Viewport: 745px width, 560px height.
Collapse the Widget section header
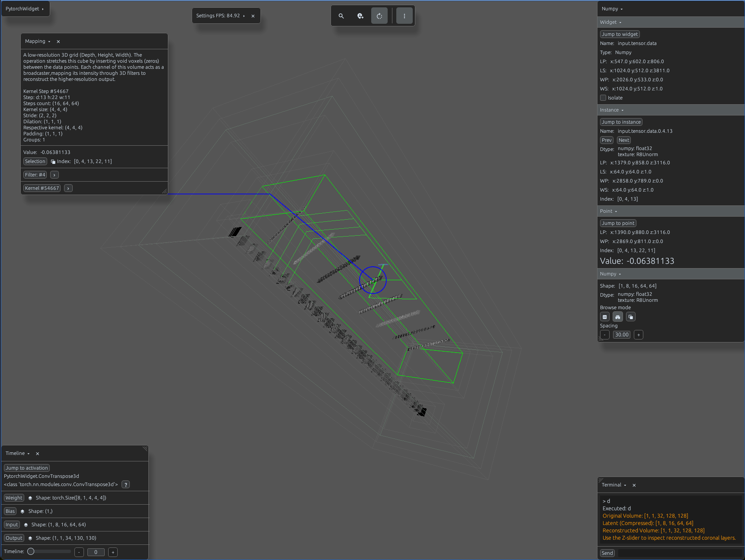point(671,22)
